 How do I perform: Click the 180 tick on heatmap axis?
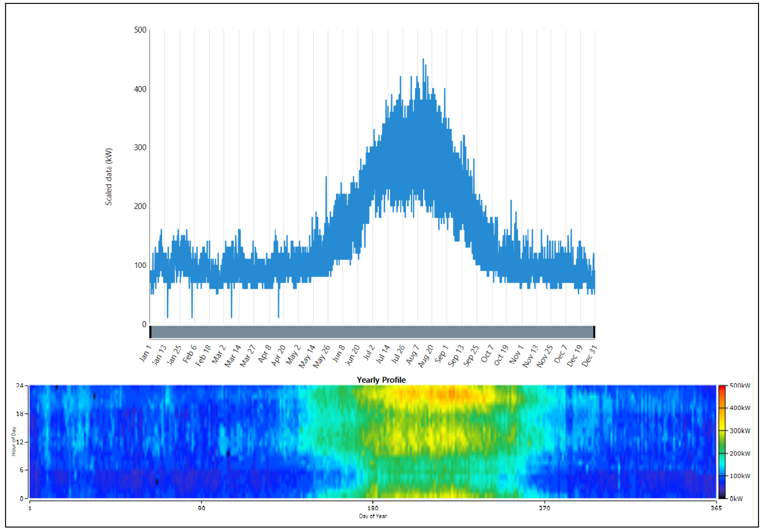(x=373, y=508)
